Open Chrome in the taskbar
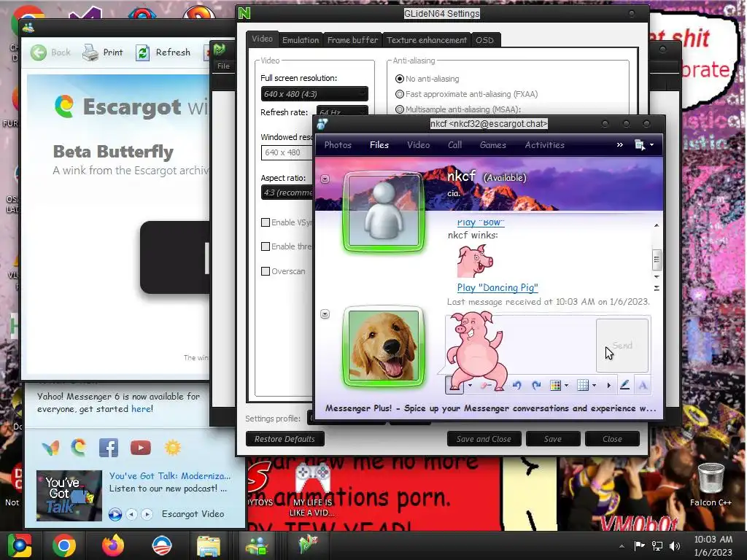Viewport: 747px width, 560px height. coord(64,545)
